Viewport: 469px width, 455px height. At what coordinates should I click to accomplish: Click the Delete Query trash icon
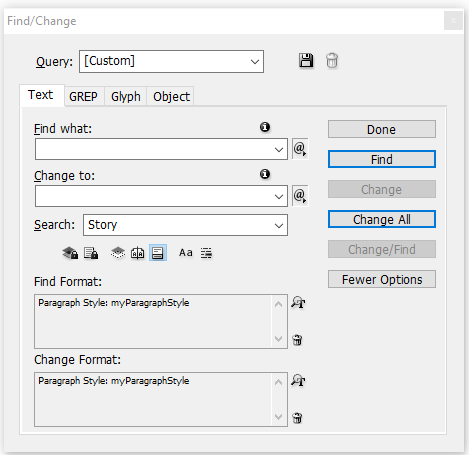click(x=332, y=61)
